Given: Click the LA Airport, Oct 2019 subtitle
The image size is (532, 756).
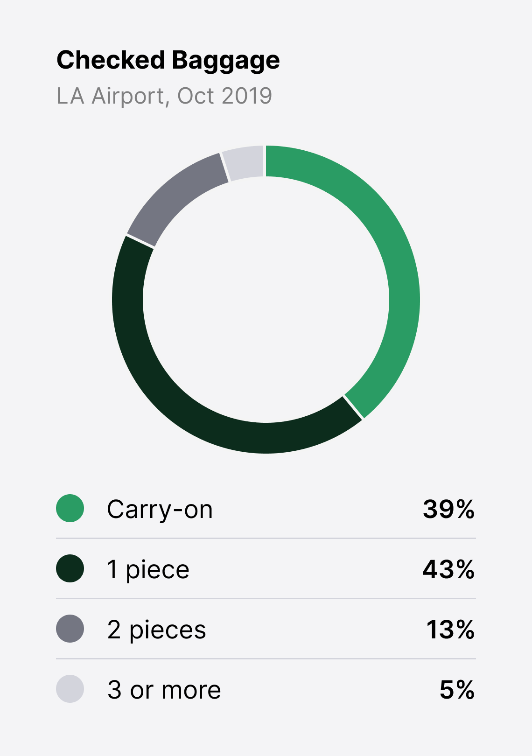Looking at the screenshot, I should [x=164, y=96].
